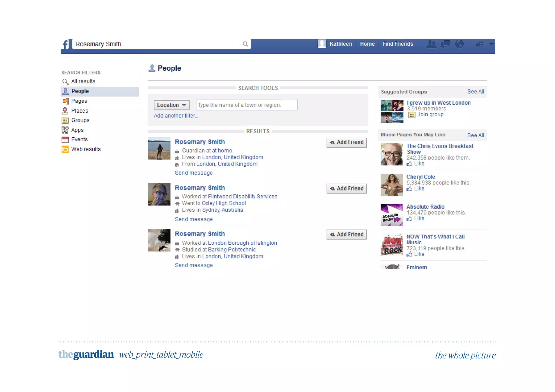Screen dimensions: 555x392
Task: Select the Pages search filter
Action: click(79, 101)
